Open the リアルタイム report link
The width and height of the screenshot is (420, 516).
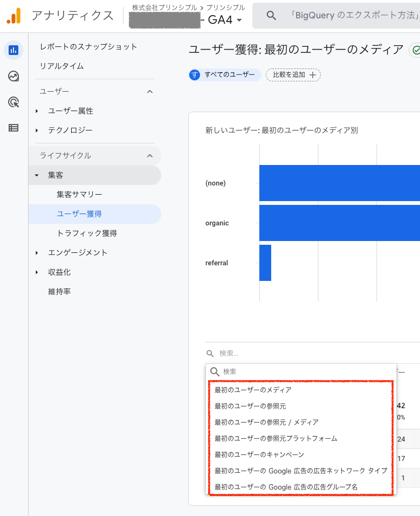tap(61, 66)
